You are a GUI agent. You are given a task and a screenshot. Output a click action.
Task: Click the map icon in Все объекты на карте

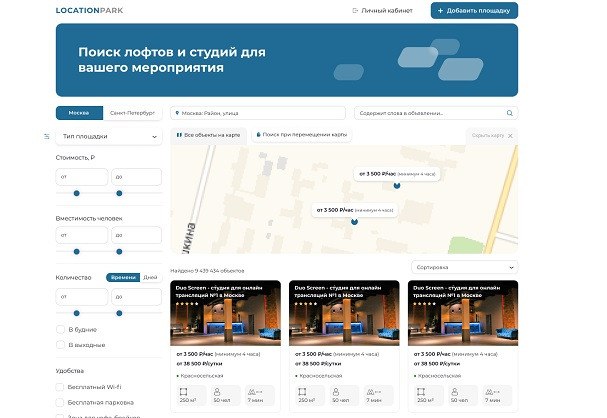pos(179,135)
